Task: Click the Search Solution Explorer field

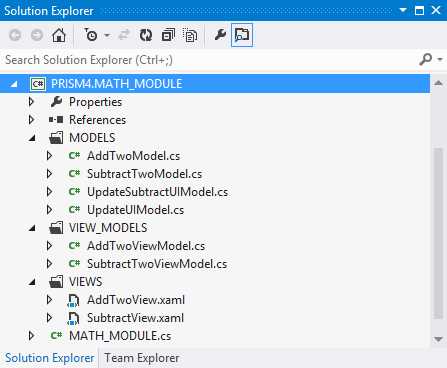Action: [208, 60]
